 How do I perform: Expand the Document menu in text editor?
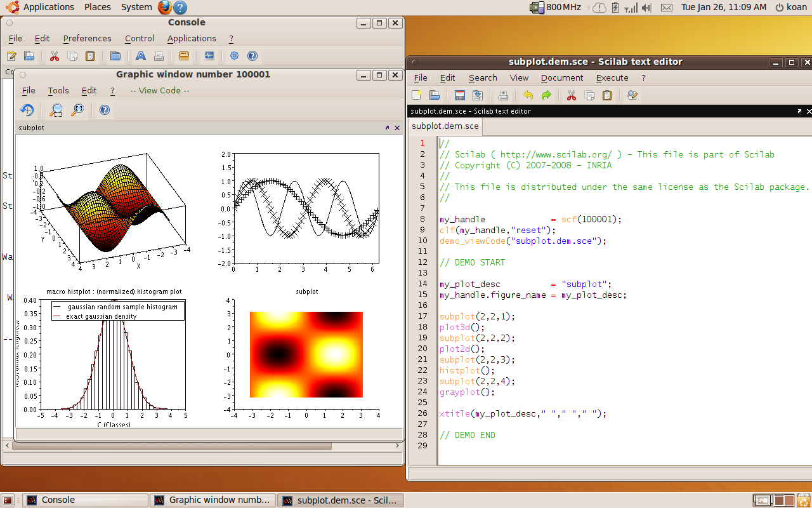(562, 77)
